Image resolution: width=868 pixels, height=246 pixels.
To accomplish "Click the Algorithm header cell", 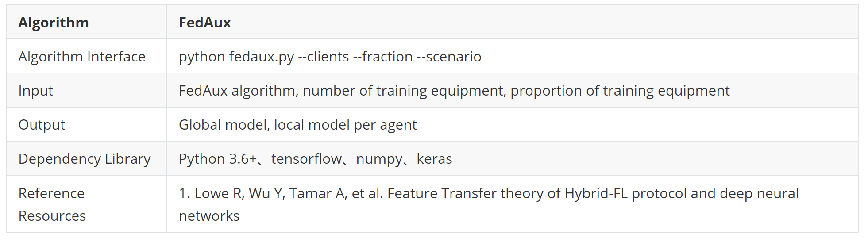I will 86,22.
